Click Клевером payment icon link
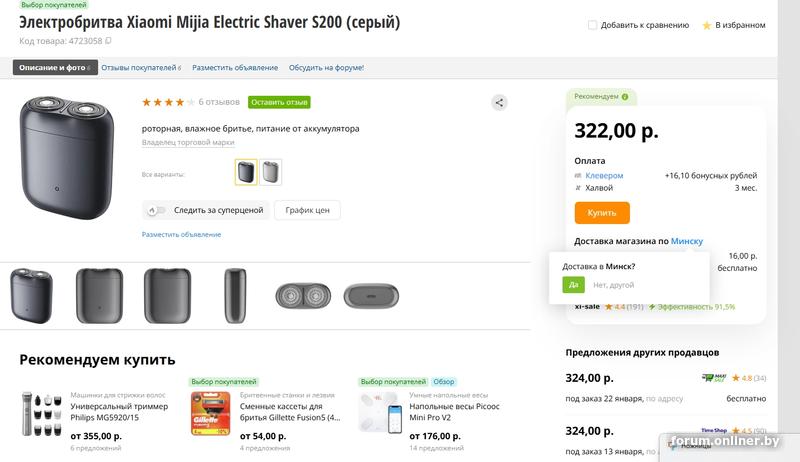Screen dimensions: 800x462 [579, 176]
